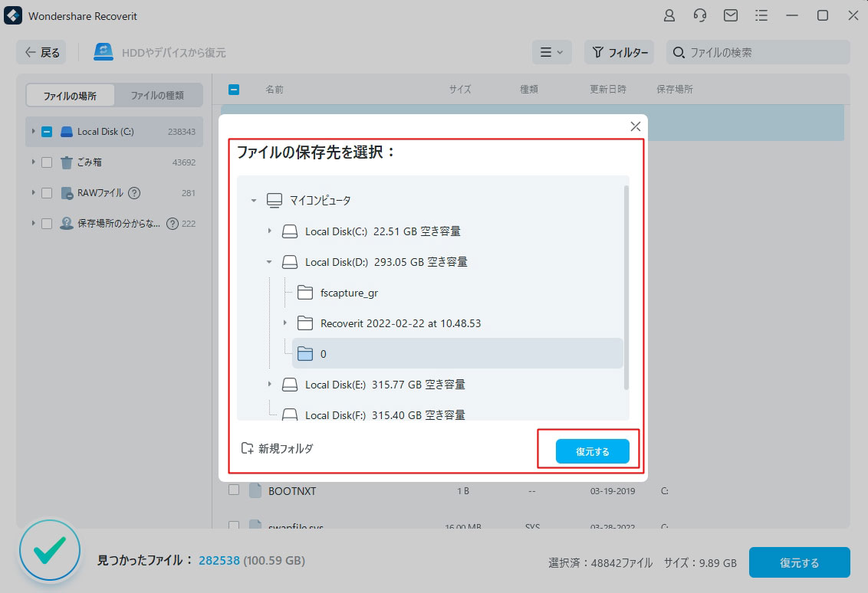
Task: Collapse Local Disk(D:) in the dialog
Action: [x=269, y=262]
